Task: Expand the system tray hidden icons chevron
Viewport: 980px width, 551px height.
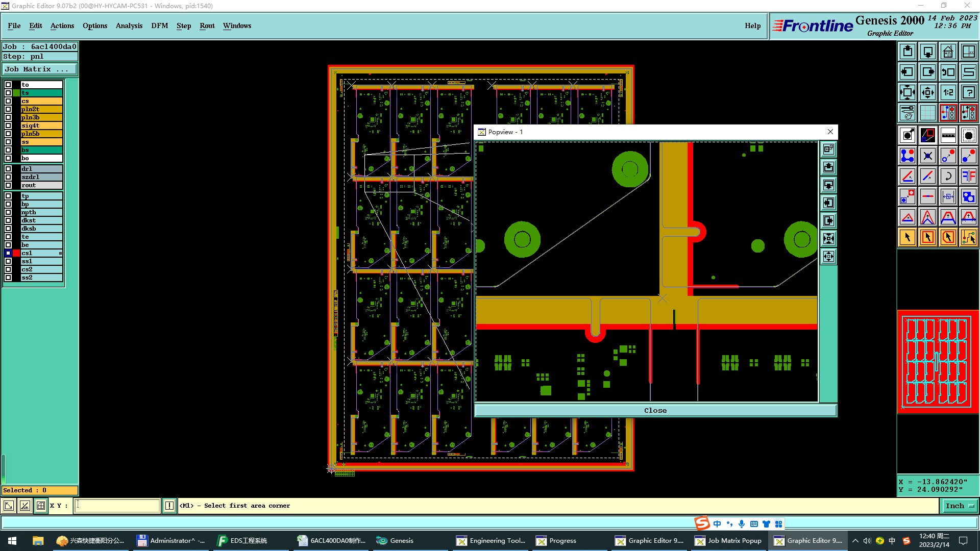Action: [x=855, y=541]
